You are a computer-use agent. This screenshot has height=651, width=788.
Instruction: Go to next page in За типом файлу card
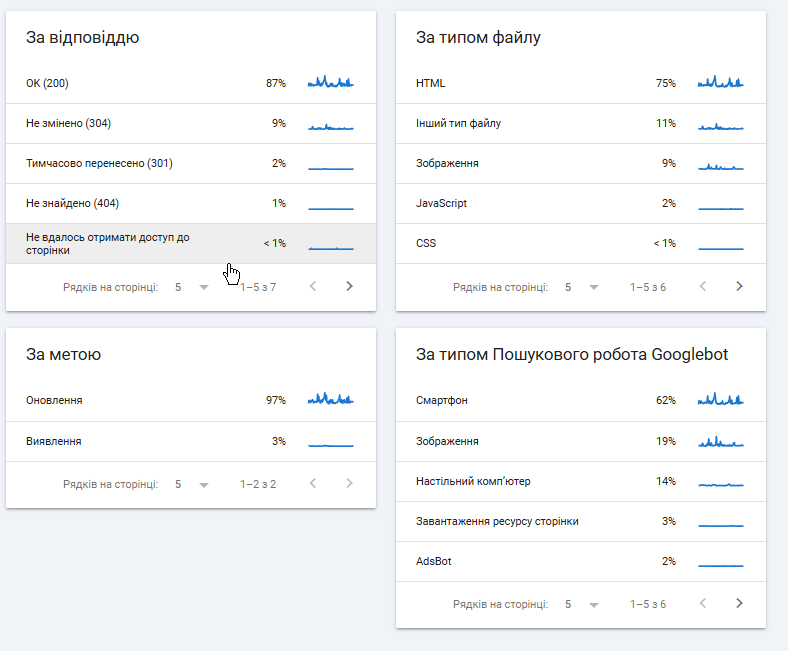(x=739, y=286)
